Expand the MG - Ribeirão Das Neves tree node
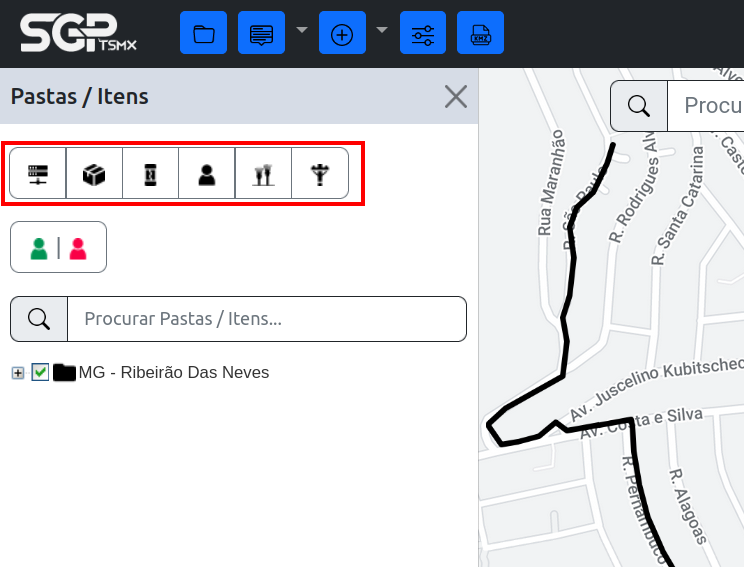This screenshot has width=744, height=567. coord(17,373)
